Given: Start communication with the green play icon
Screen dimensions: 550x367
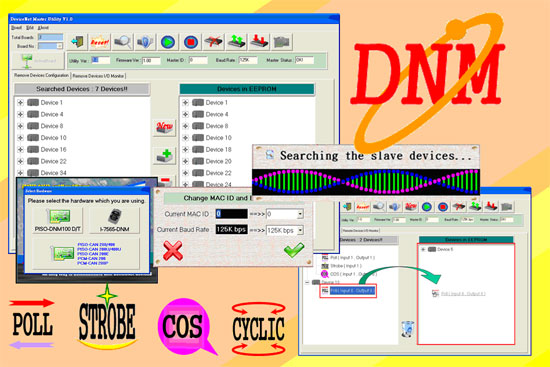Looking at the screenshot, I should tap(168, 42).
